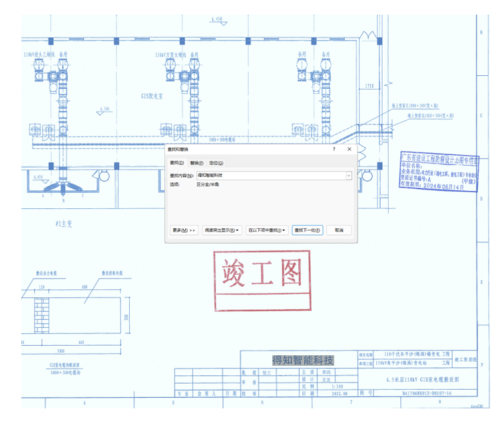Click the #1主变 label
Image resolution: width=504 pixels, height=423 pixels.
[64, 224]
